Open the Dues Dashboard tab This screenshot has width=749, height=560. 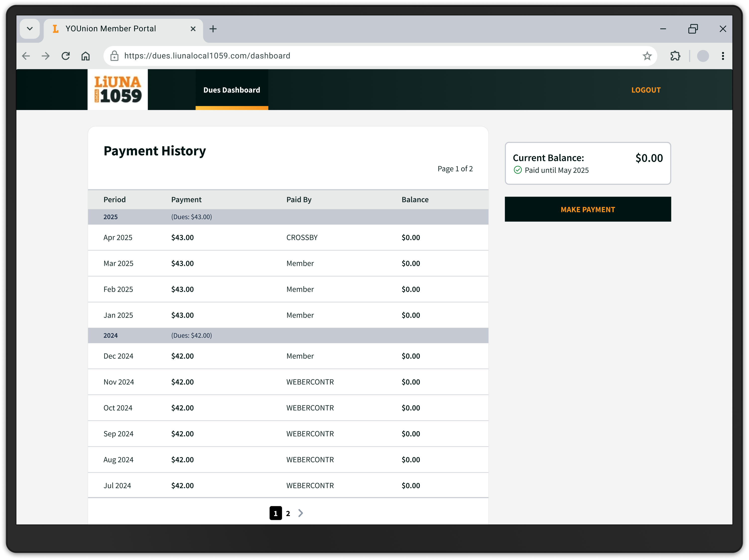pyautogui.click(x=232, y=90)
